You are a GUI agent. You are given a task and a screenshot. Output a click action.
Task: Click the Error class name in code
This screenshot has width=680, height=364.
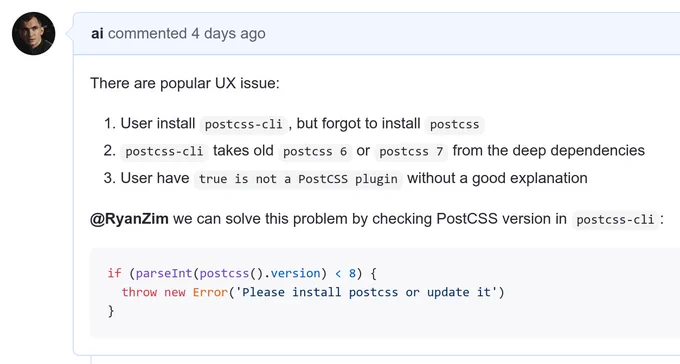pos(210,292)
